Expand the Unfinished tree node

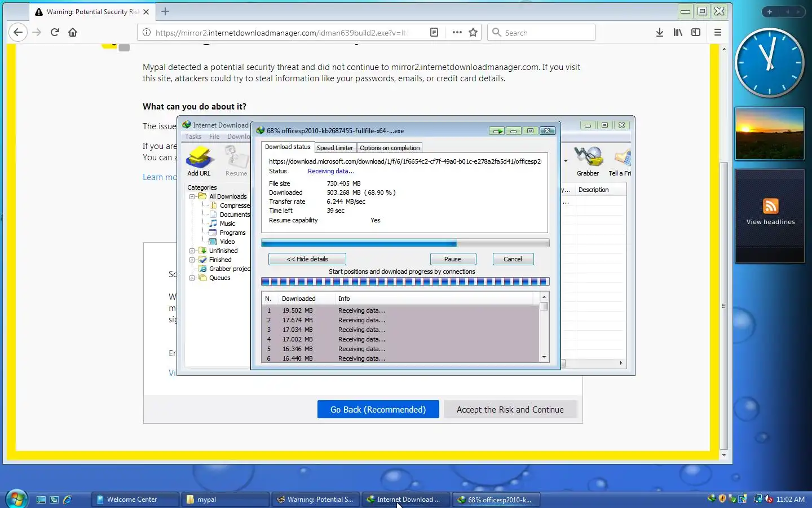pyautogui.click(x=192, y=251)
